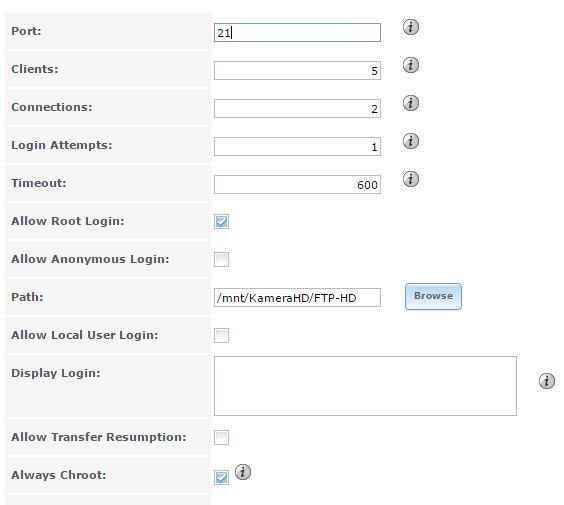Click into the Clients input field
564x505 pixels.
(x=297, y=70)
